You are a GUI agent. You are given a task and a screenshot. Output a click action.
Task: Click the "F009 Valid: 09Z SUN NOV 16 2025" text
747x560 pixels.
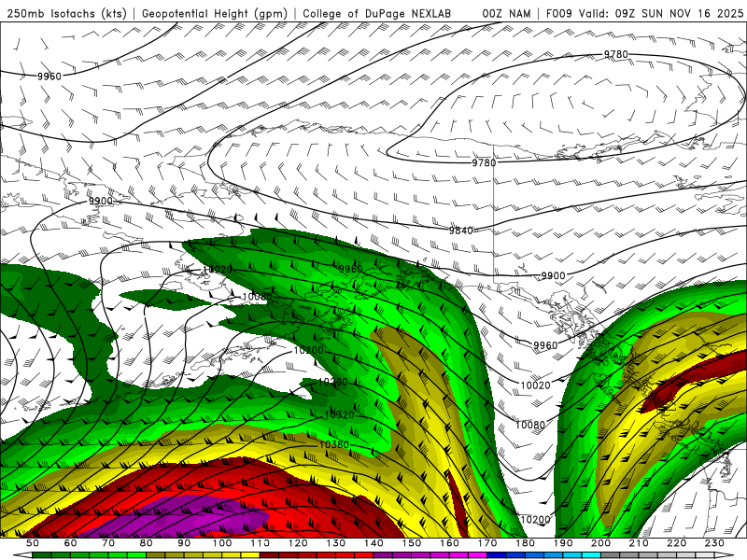point(644,14)
